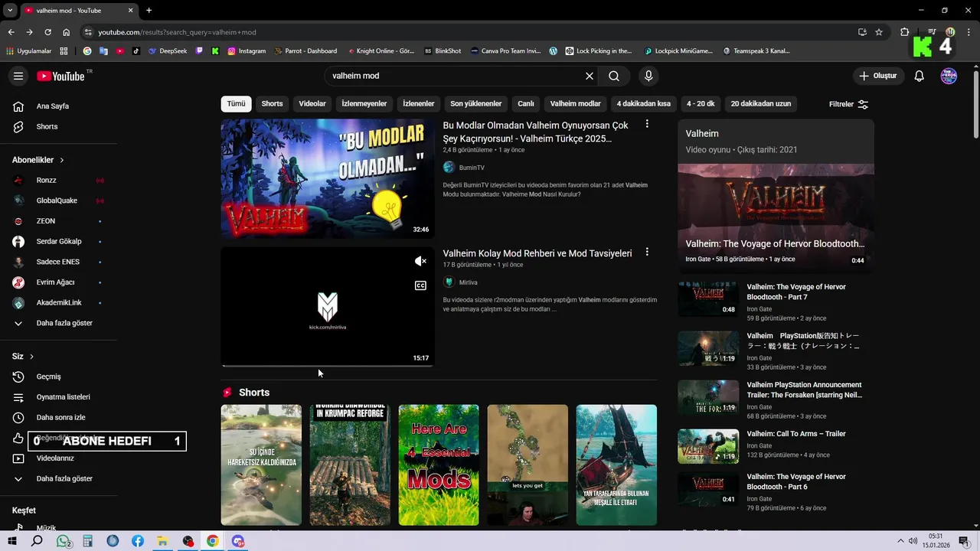The width and height of the screenshot is (980, 551).
Task: Open Windows Start menu
Action: [12, 541]
